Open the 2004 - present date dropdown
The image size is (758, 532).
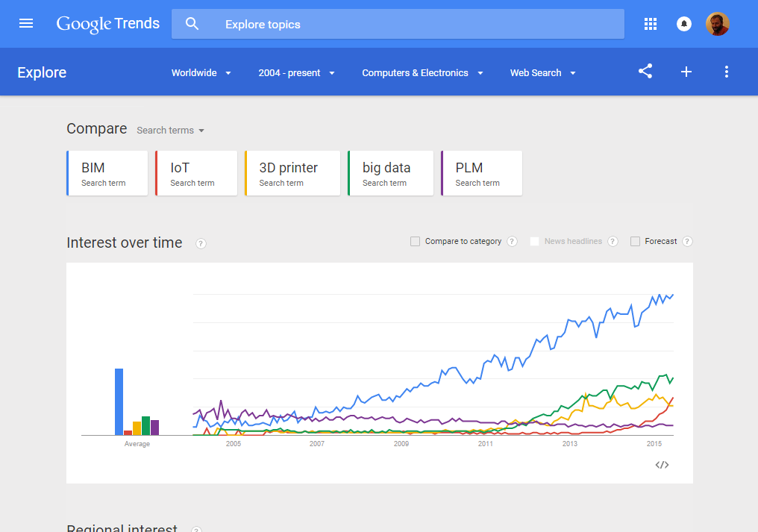296,73
